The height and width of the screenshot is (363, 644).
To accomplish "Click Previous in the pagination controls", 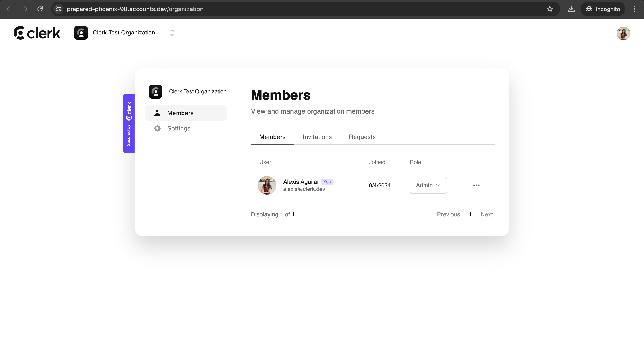I will [x=448, y=214].
